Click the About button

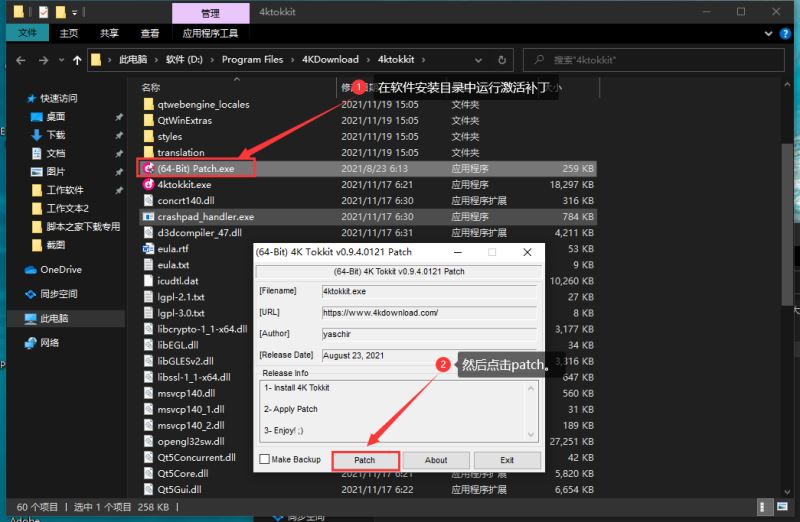coord(436,460)
